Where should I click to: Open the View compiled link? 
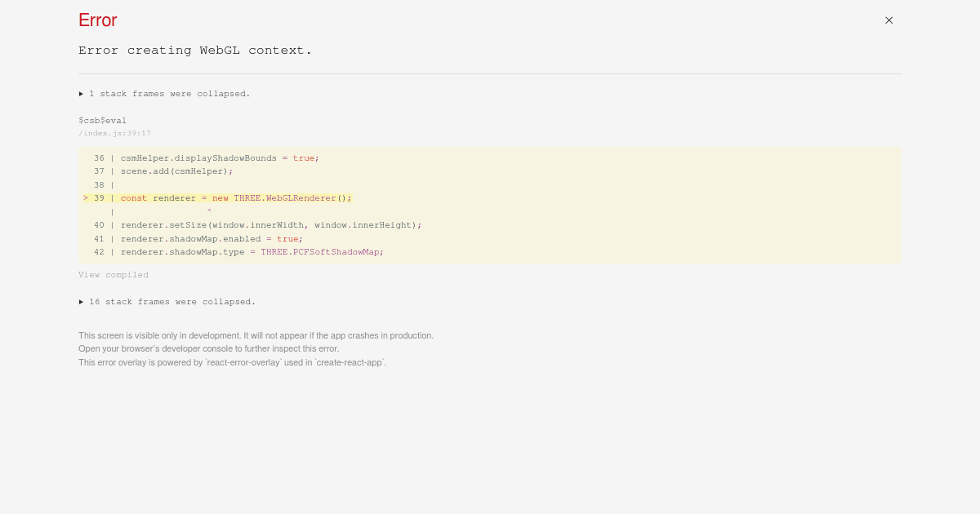pos(114,275)
